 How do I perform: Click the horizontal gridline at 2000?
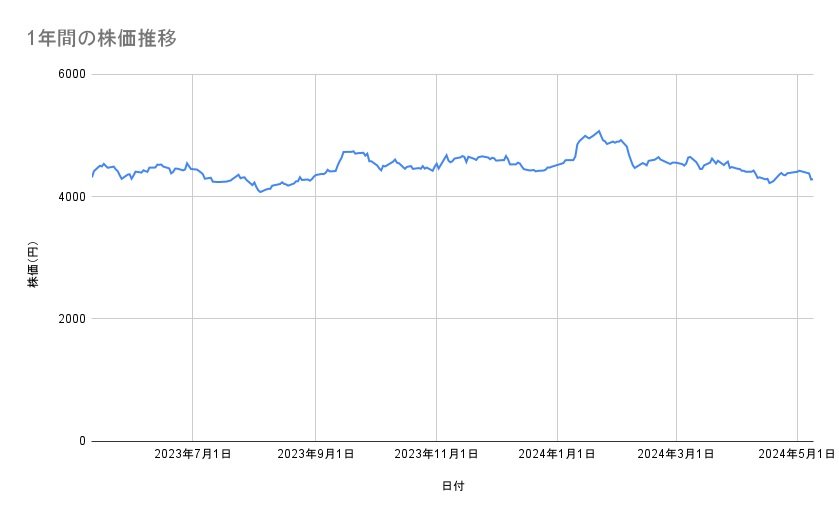point(450,319)
